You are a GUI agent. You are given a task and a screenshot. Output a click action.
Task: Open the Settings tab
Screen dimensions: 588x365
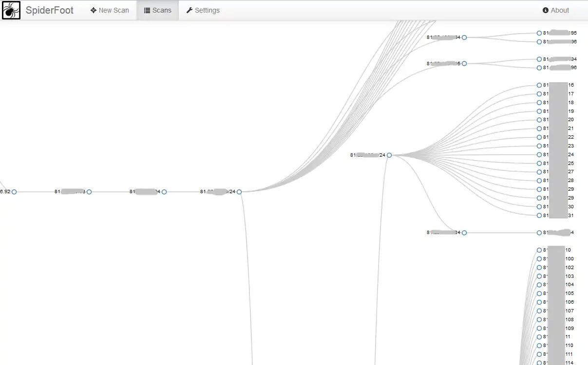pyautogui.click(x=203, y=10)
